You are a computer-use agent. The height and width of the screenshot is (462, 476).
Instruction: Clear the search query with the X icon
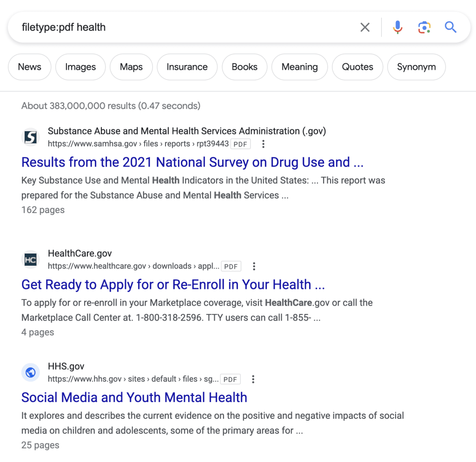coord(365,27)
